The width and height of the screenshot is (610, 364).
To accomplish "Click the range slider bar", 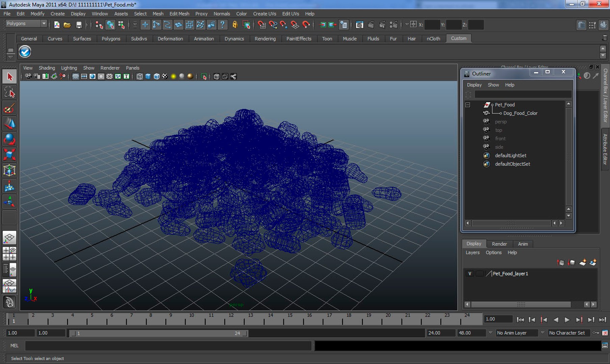I will (x=159, y=333).
